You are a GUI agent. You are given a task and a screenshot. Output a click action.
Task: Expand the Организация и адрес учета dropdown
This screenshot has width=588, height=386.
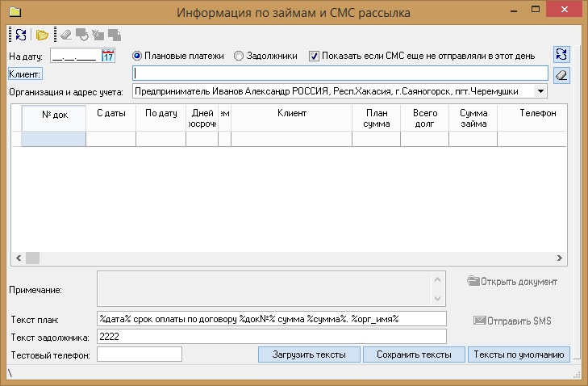(x=540, y=91)
